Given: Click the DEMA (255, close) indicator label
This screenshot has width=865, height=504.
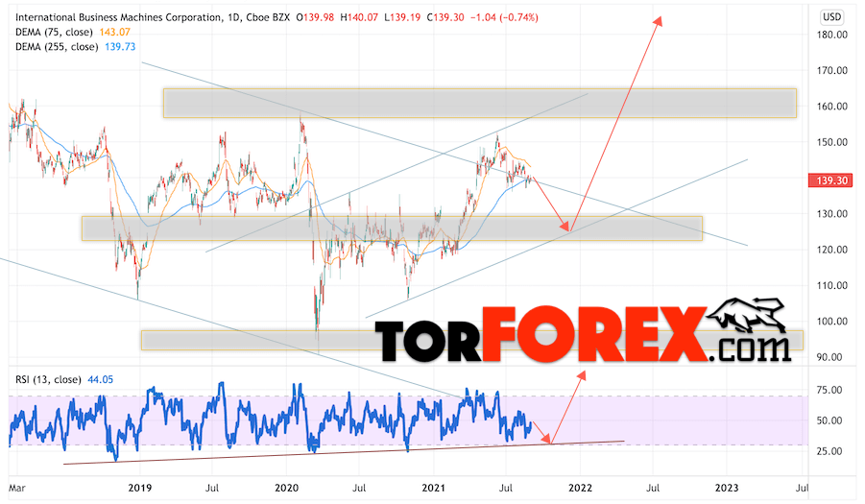Looking at the screenshot, I should tap(57, 47).
